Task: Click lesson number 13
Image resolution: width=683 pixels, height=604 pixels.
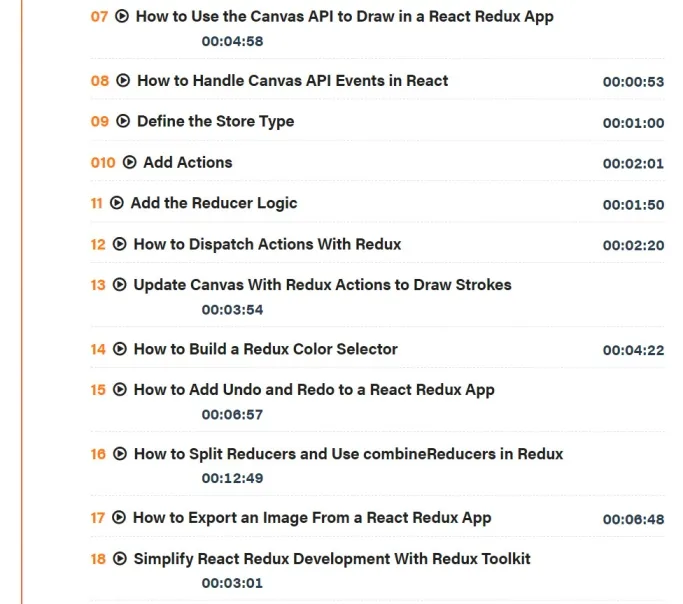Action: pos(98,285)
